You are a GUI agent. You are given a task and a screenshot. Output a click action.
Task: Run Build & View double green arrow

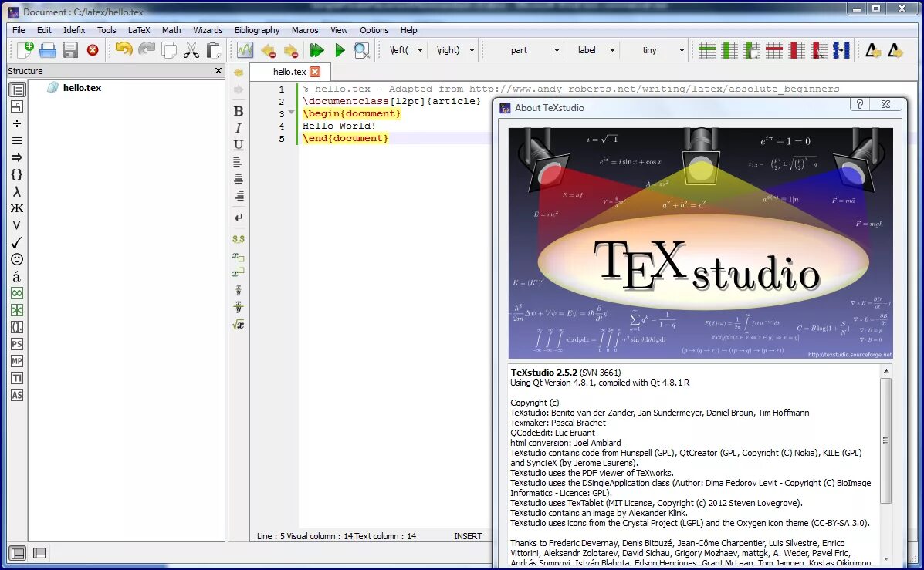[x=317, y=50]
